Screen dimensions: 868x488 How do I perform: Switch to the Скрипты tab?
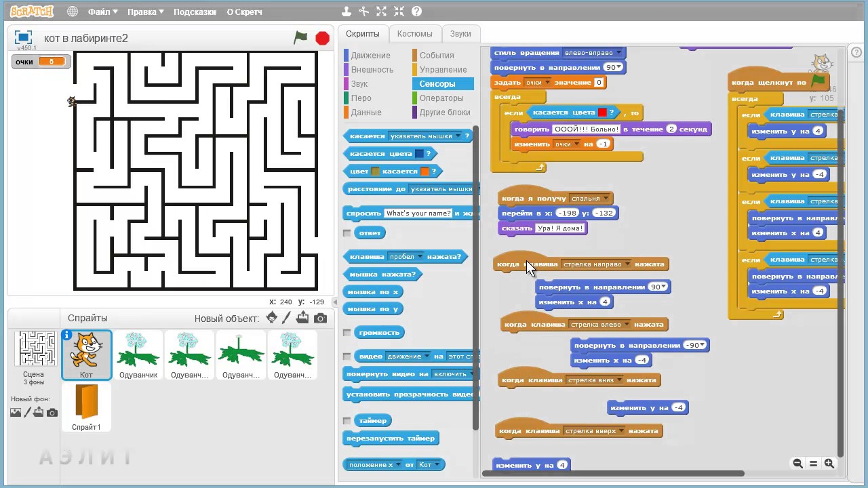pyautogui.click(x=363, y=34)
